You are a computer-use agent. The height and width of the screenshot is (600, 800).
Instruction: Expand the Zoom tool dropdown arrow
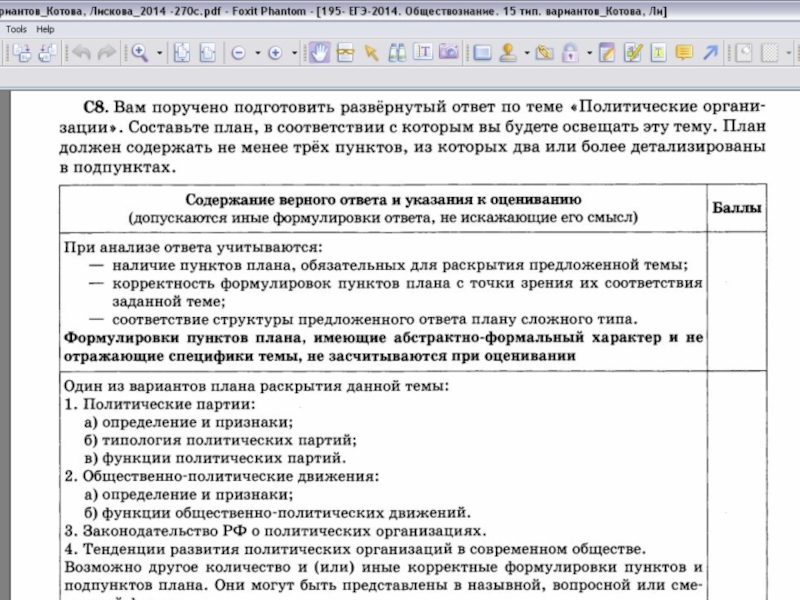159,53
